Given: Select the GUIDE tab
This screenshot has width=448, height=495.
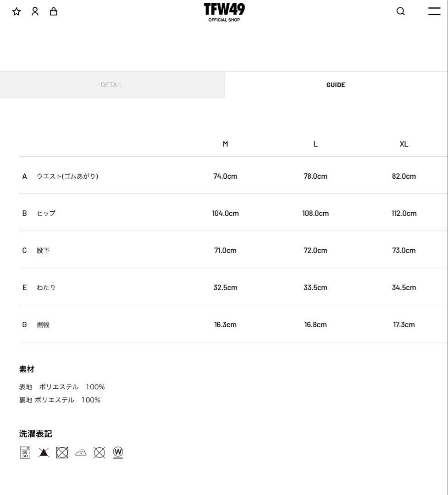Looking at the screenshot, I should point(336,85).
